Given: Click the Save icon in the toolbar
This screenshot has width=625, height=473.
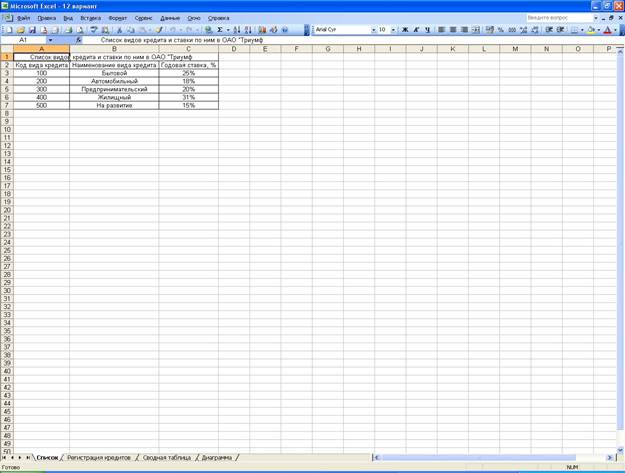Looking at the screenshot, I should pos(32,30).
